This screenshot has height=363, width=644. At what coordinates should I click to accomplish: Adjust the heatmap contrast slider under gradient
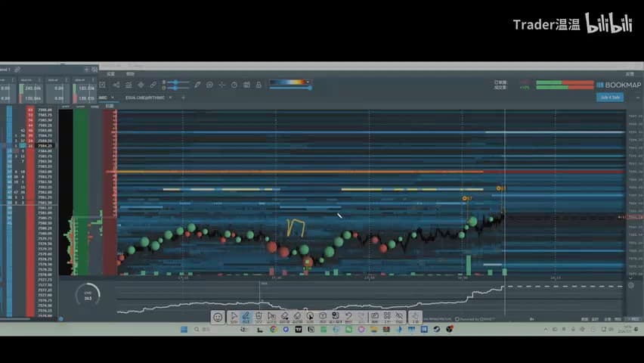(290, 88)
